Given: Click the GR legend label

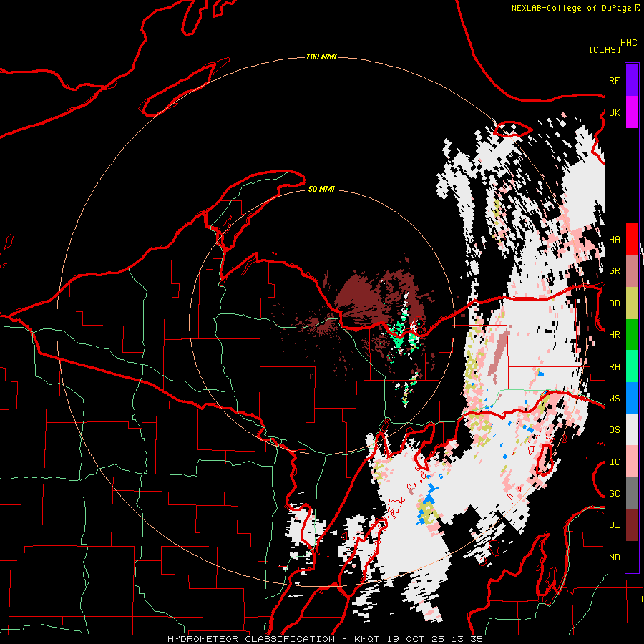Looking at the screenshot, I should coord(614,271).
